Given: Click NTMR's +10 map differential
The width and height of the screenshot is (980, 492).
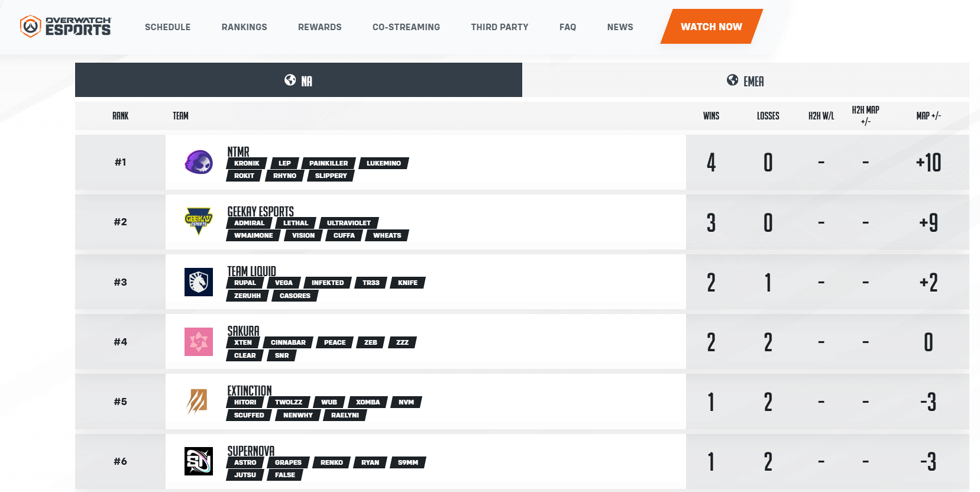Looking at the screenshot, I should click(x=929, y=163).
